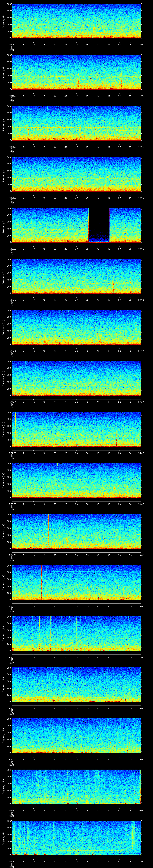
Task: Select the spectrogram panel starting at 17:19:00
Action: point(77,276)
